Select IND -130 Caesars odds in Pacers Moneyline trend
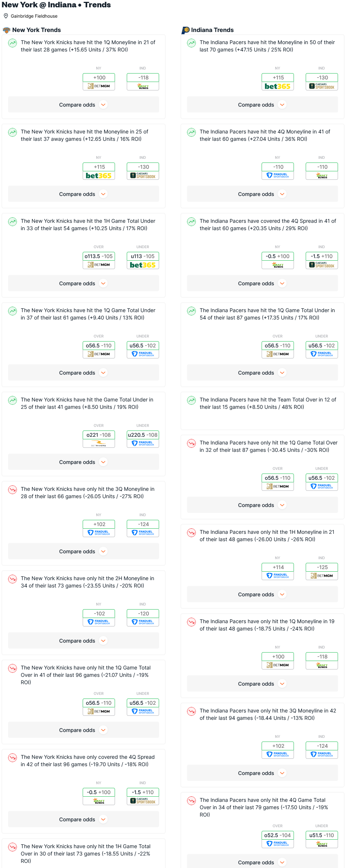The width and height of the screenshot is (345, 868). [x=321, y=82]
